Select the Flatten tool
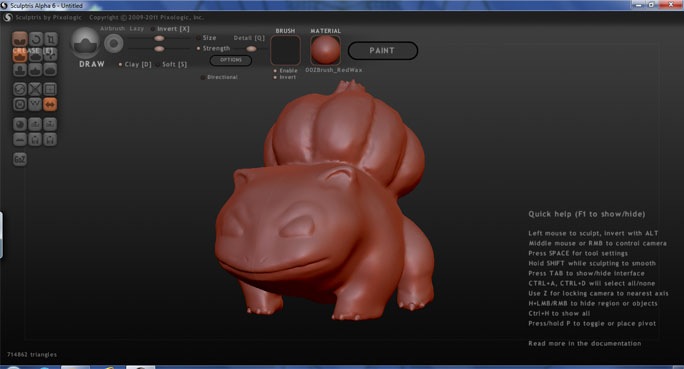 [35, 55]
